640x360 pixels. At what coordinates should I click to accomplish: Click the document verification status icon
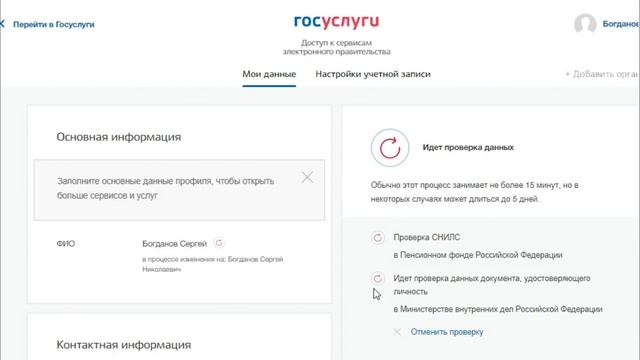point(378,278)
